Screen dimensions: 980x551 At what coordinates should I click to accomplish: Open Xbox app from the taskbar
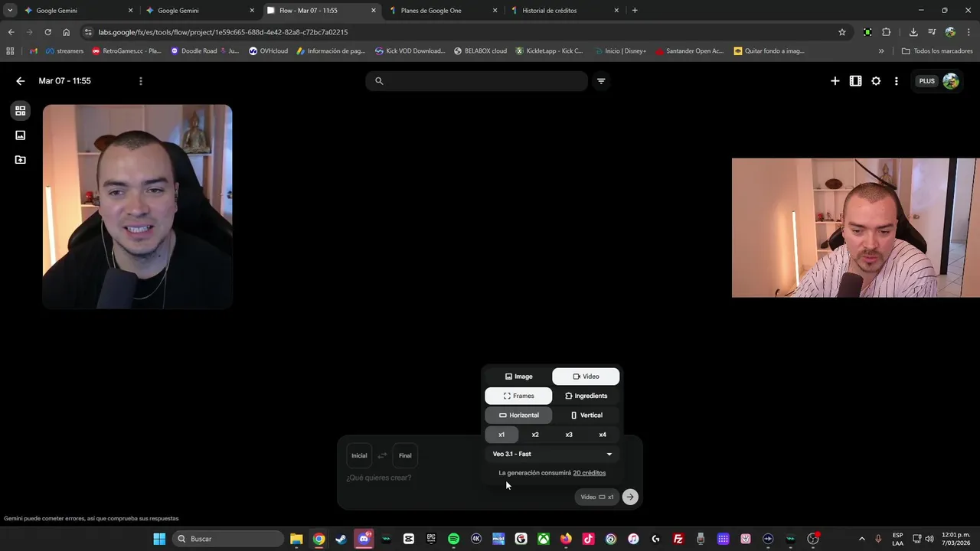coord(544,539)
